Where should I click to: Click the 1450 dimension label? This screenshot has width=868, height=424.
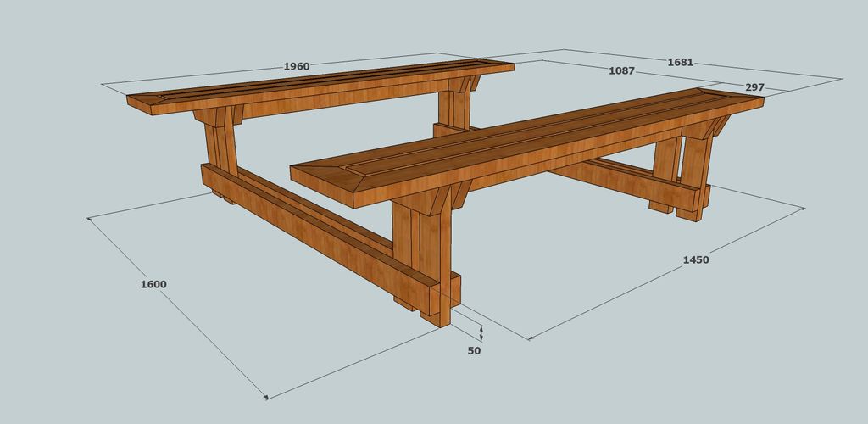[x=695, y=259]
